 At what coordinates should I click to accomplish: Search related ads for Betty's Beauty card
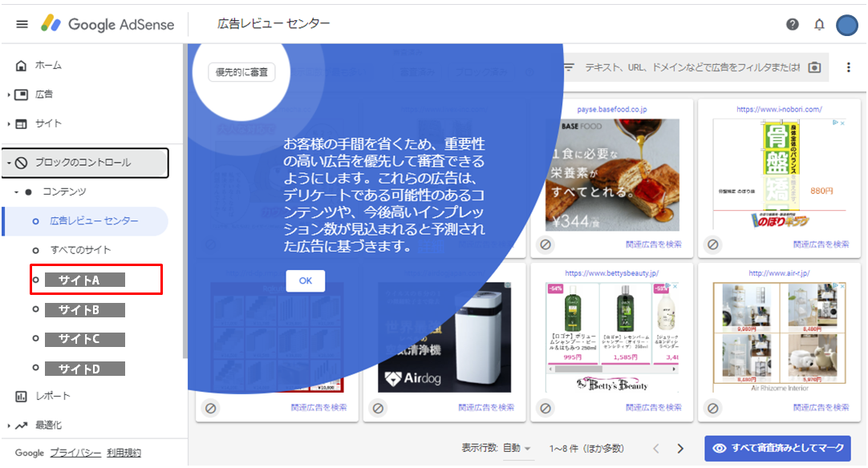click(654, 408)
